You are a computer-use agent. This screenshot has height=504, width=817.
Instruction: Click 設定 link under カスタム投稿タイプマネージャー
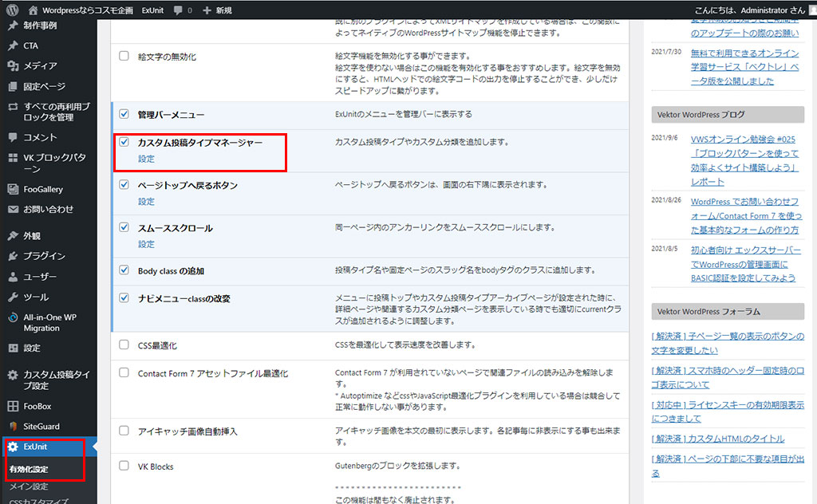pos(146,159)
